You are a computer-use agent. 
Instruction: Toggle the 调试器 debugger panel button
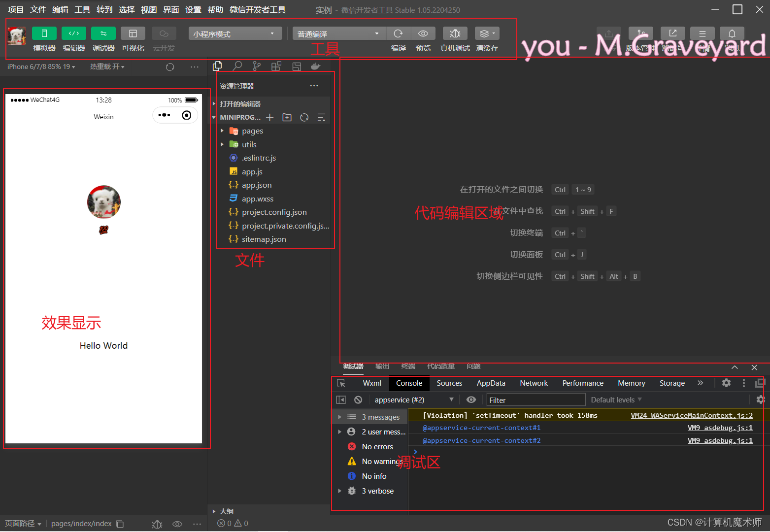tap(103, 33)
